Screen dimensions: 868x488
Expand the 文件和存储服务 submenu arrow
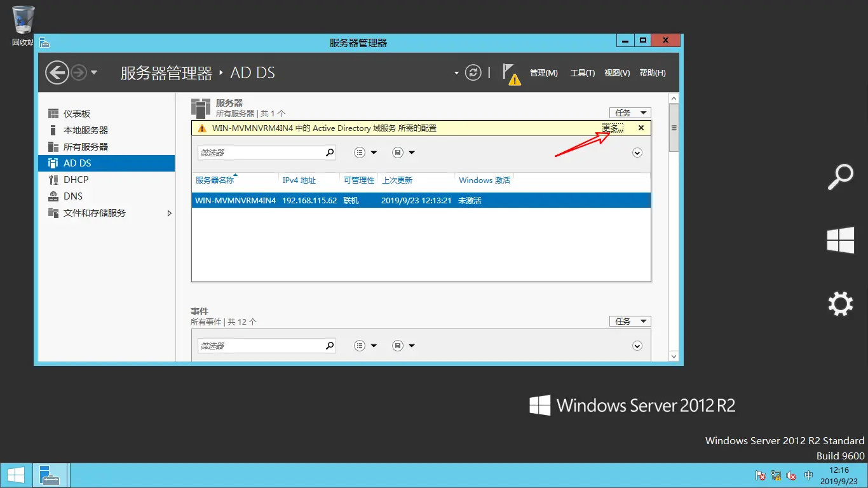(x=169, y=213)
